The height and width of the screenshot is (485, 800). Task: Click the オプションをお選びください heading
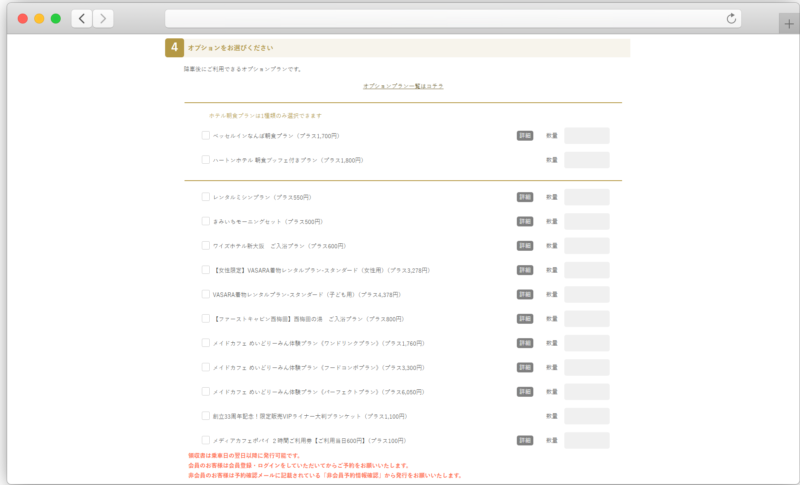[x=231, y=48]
